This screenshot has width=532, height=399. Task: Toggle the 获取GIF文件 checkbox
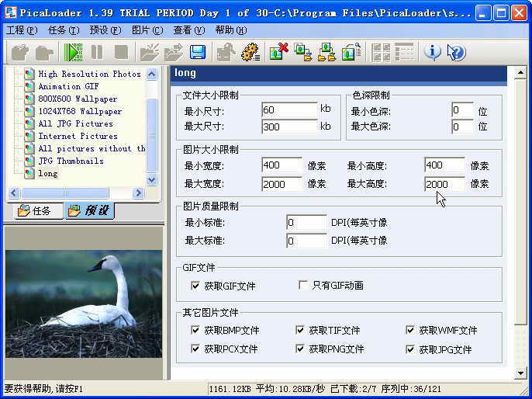pyautogui.click(x=195, y=286)
